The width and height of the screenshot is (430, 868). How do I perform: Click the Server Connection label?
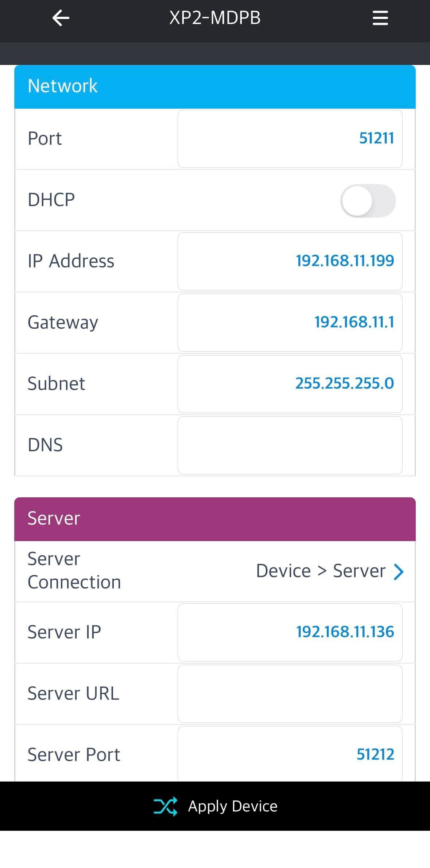[x=74, y=571]
